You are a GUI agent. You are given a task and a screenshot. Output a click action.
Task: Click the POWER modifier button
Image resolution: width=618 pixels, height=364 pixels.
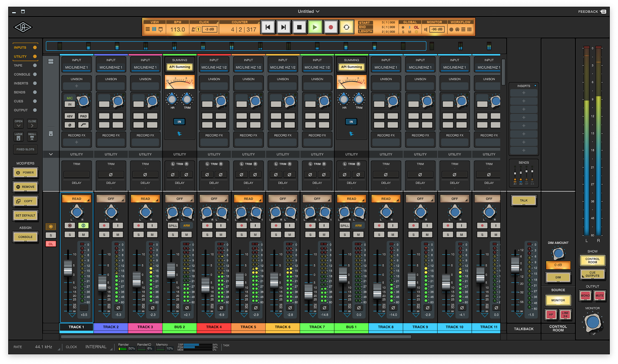(25, 173)
